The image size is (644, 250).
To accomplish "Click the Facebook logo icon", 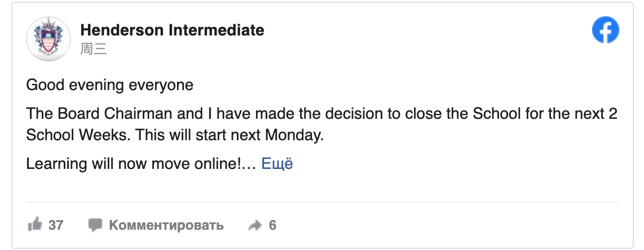I will 605,30.
